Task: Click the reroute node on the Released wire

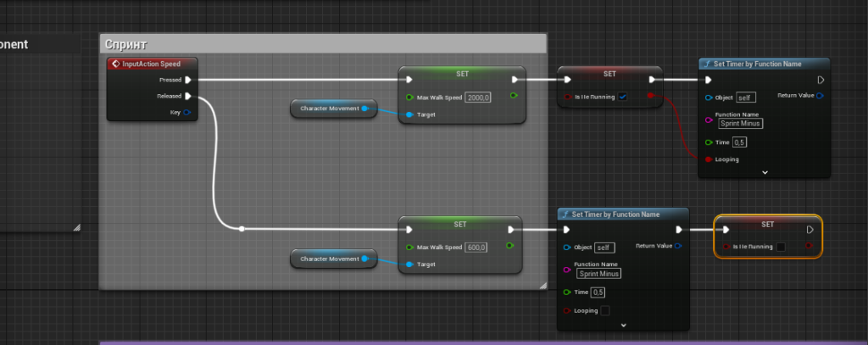Action: point(242,229)
